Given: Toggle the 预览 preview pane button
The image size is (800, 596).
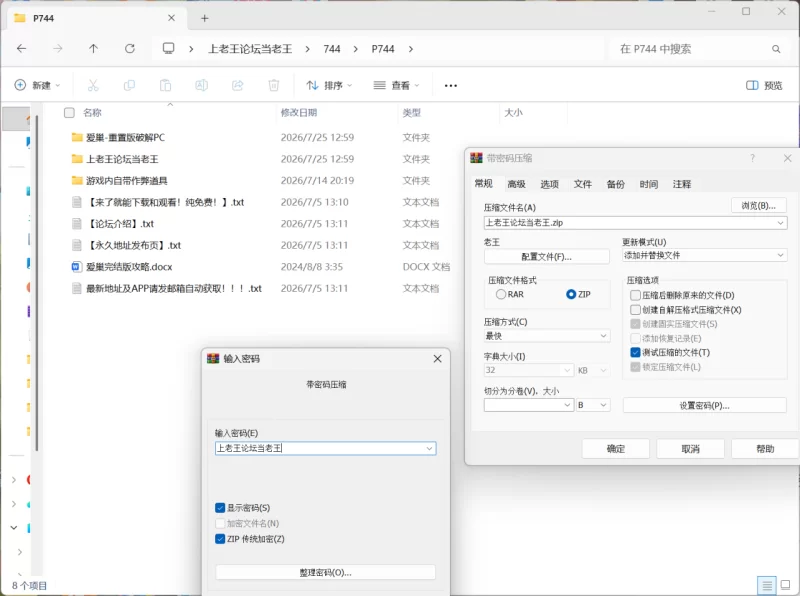Looking at the screenshot, I should tap(764, 85).
